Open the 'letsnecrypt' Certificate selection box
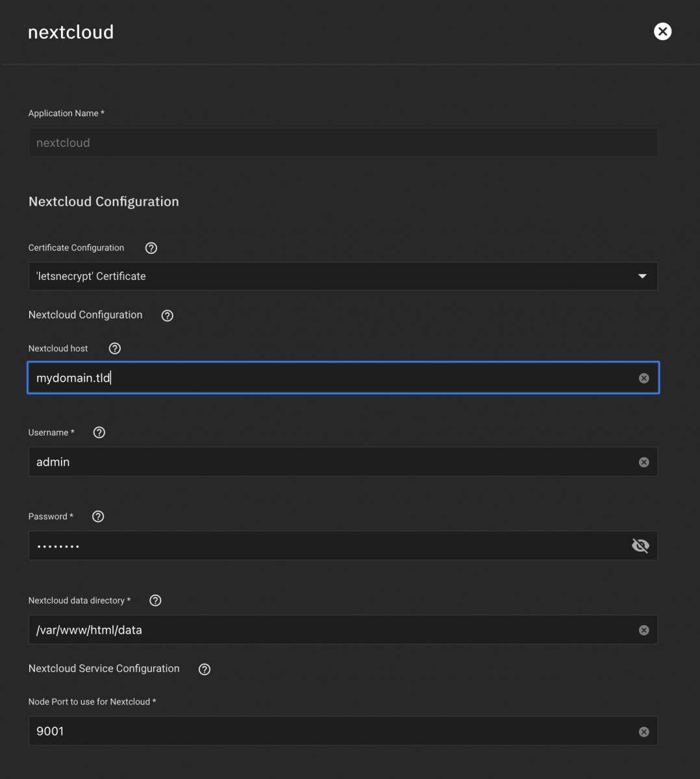 point(325,277)
